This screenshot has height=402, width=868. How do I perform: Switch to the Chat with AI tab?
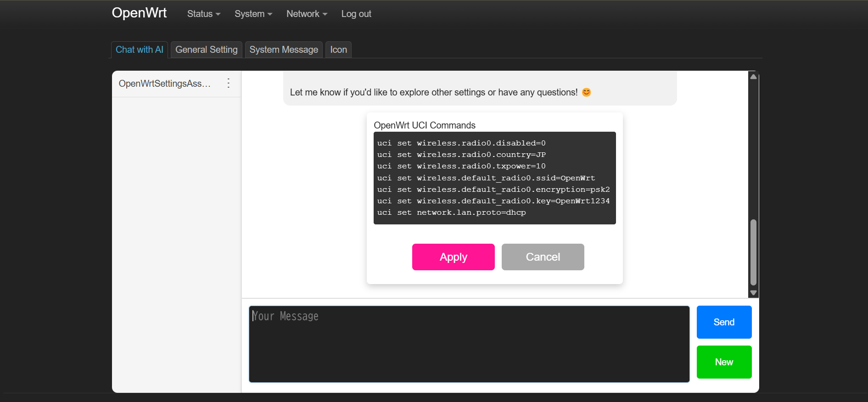click(140, 50)
